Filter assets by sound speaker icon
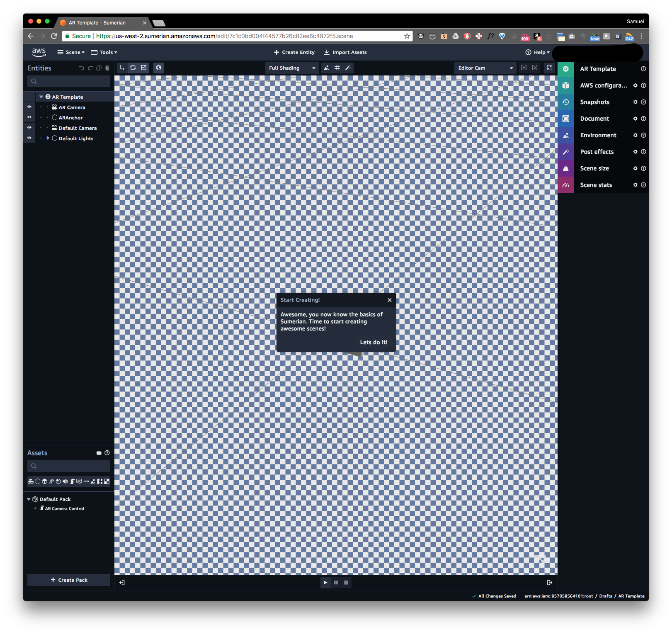Screen dimensions: 672x634 pos(65,481)
